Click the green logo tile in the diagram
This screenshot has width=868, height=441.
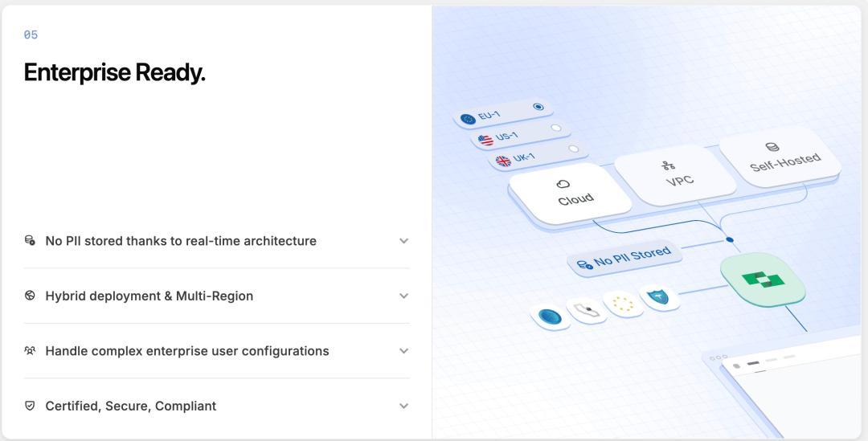(763, 280)
